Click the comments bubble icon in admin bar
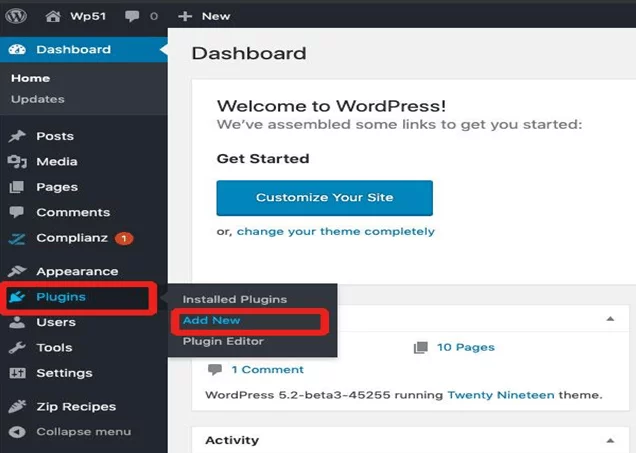Screen dimensions: 636x453 131,16
